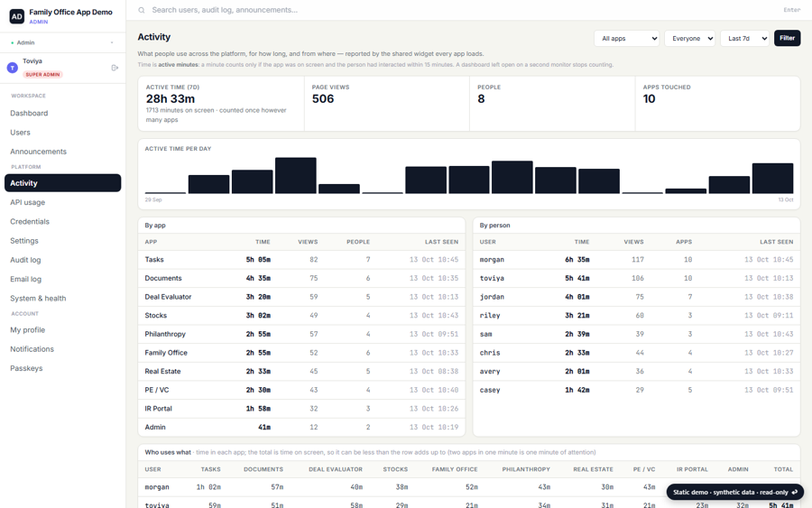
Task: Click the SUPER ADMIN badge
Action: pos(42,74)
